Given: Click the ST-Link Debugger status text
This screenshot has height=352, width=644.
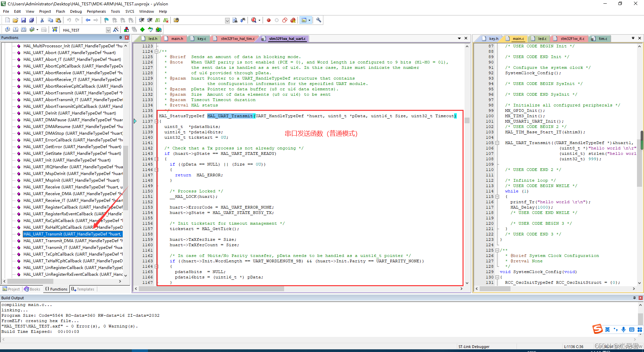Looking at the screenshot, I should click(x=474, y=347).
